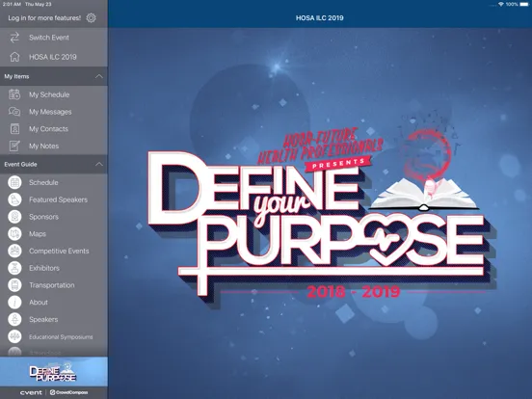Click the Maps round icon
This screenshot has height=399, width=532.
point(14,234)
